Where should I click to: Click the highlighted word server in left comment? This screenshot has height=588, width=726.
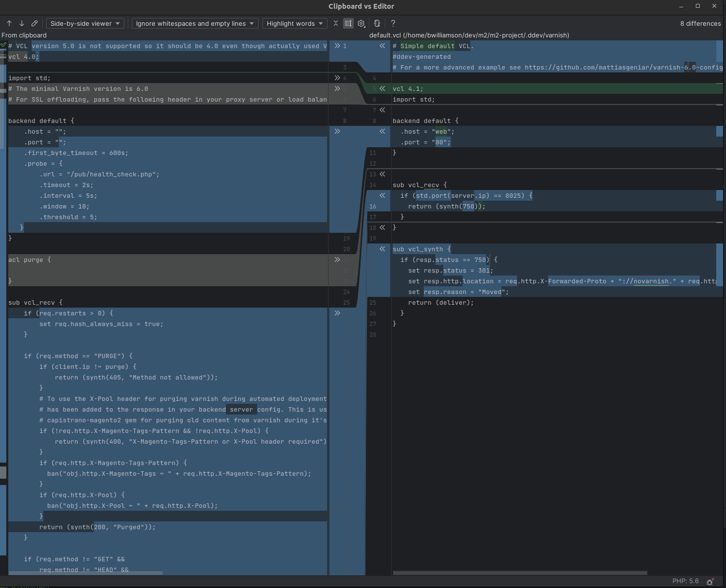[242, 409]
